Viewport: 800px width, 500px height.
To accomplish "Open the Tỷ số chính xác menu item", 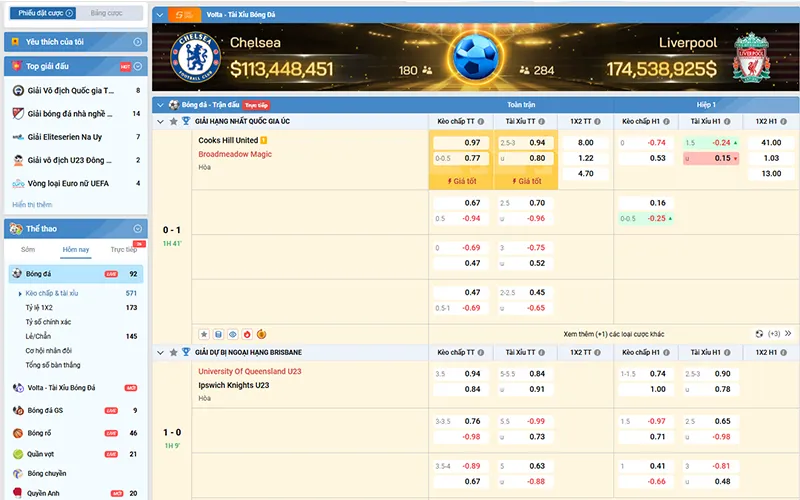I will pyautogui.click(x=48, y=322).
